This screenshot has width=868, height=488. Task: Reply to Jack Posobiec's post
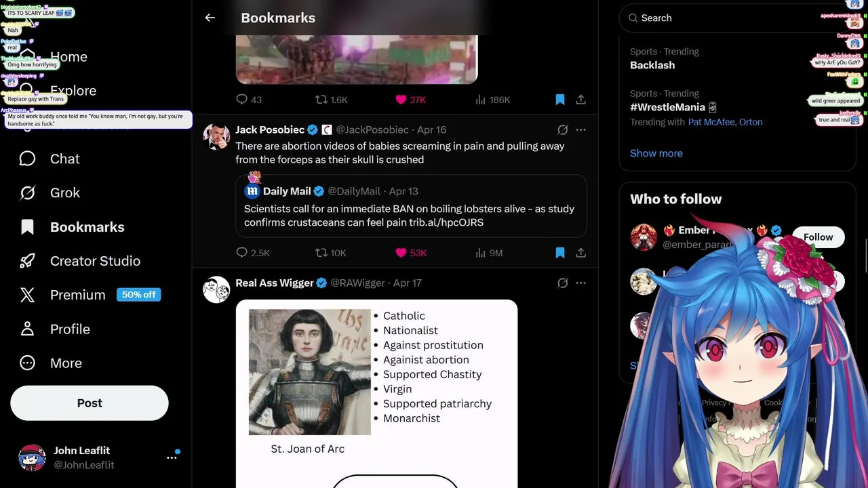pos(252,253)
